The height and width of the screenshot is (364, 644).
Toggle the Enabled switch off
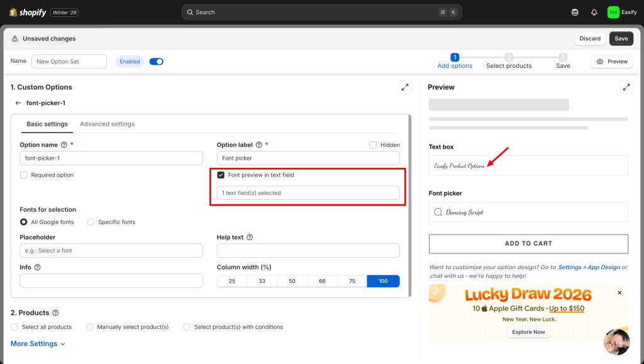point(156,62)
